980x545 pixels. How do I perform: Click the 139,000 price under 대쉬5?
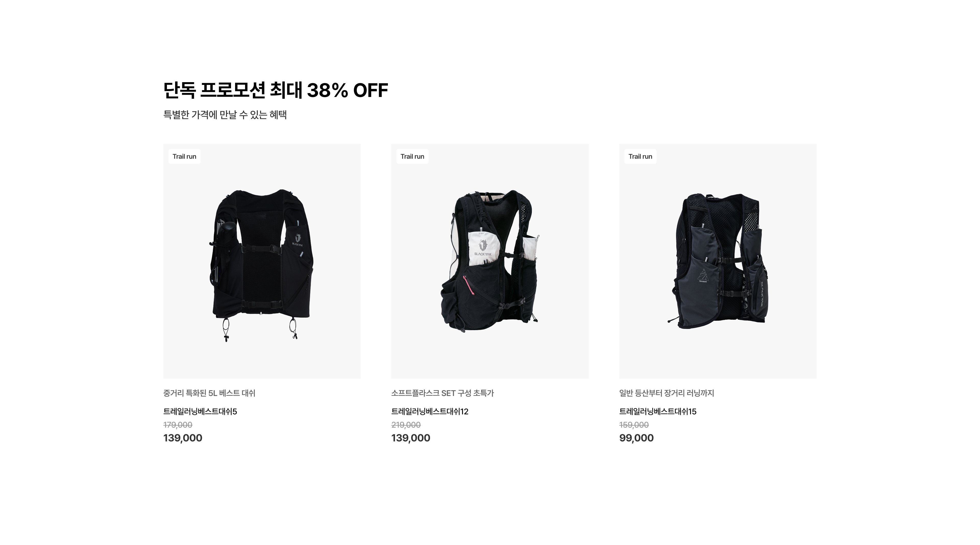pyautogui.click(x=183, y=438)
